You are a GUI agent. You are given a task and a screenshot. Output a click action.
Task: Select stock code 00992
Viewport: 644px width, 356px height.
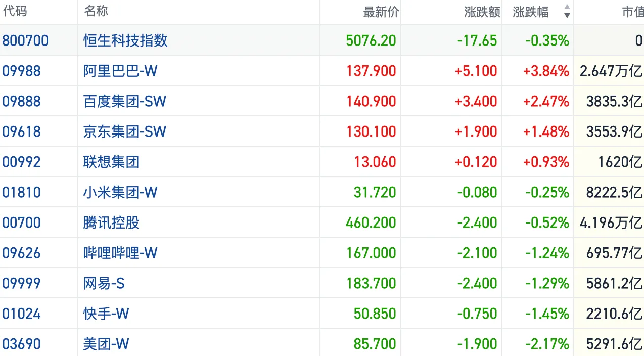(21, 162)
